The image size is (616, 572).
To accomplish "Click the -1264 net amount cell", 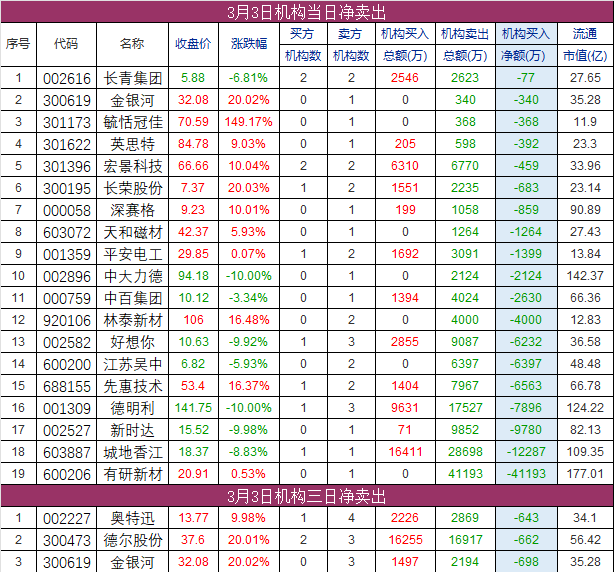I will [526, 232].
